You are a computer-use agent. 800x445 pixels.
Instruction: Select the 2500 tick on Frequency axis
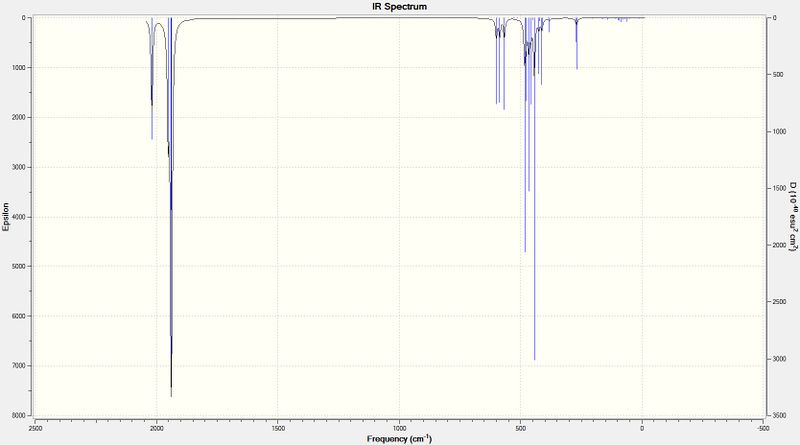35,429
